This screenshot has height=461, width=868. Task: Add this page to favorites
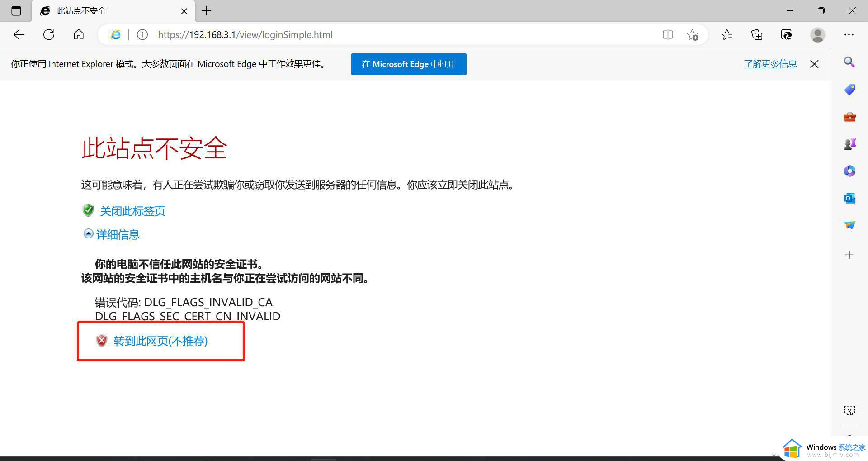693,35
